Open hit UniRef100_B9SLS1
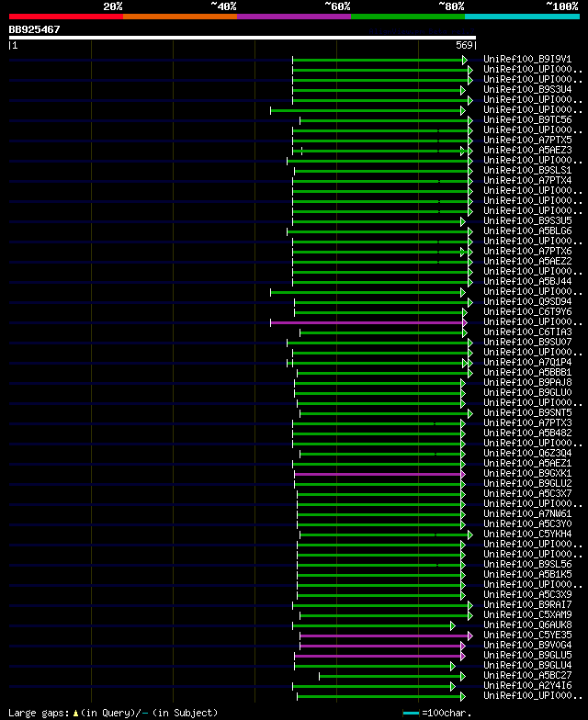 pyautogui.click(x=527, y=171)
